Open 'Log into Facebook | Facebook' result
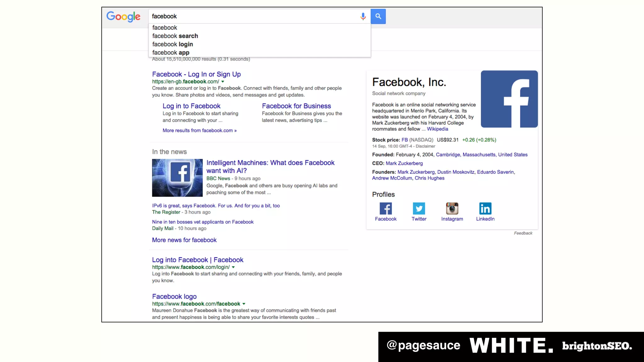The height and width of the screenshot is (362, 644). pos(197,260)
